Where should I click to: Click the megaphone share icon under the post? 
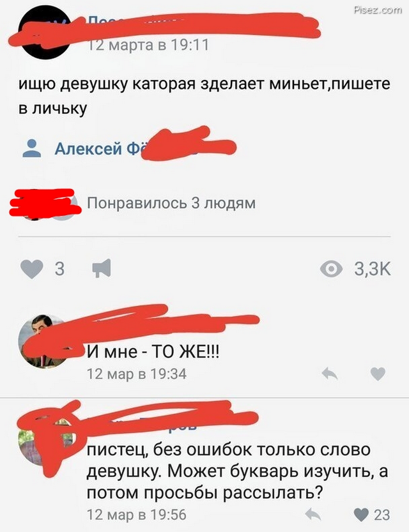[102, 268]
